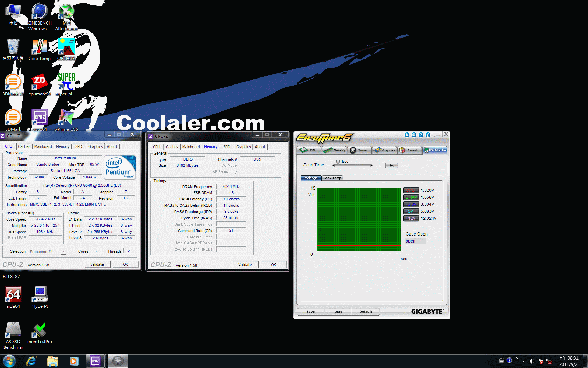This screenshot has height=368, width=588.
Task: Select the Voltage sub-tab
Action: pos(311,178)
